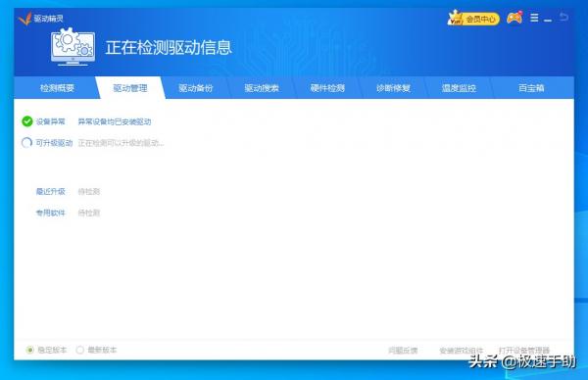Switch to the 检测概要 tab
This screenshot has height=380, width=588.
click(57, 88)
